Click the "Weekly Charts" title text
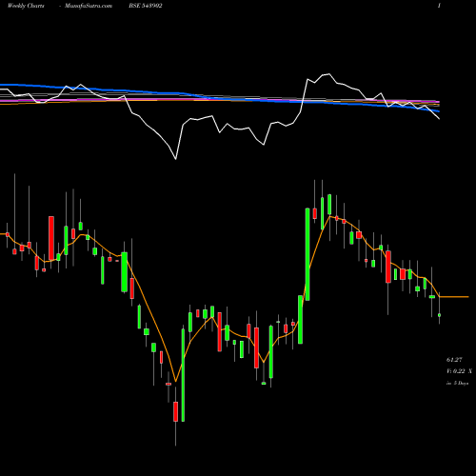This screenshot has height=476, width=476. [26, 6]
